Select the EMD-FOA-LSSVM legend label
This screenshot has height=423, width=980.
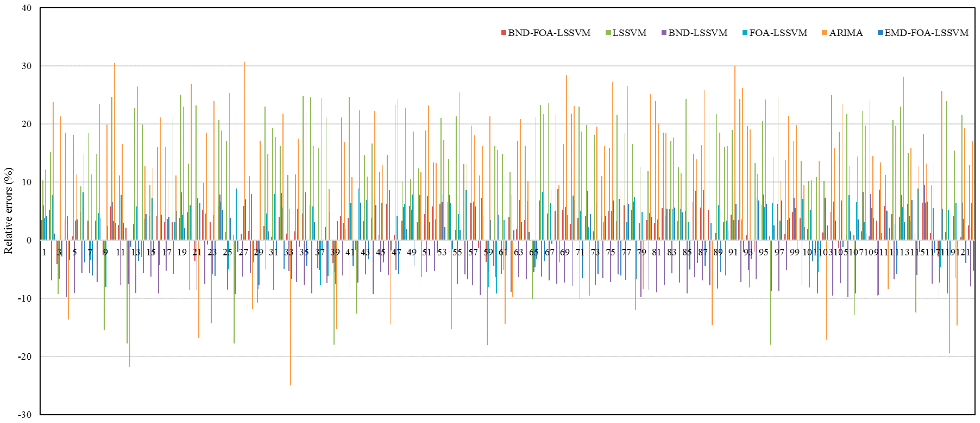[x=926, y=33]
